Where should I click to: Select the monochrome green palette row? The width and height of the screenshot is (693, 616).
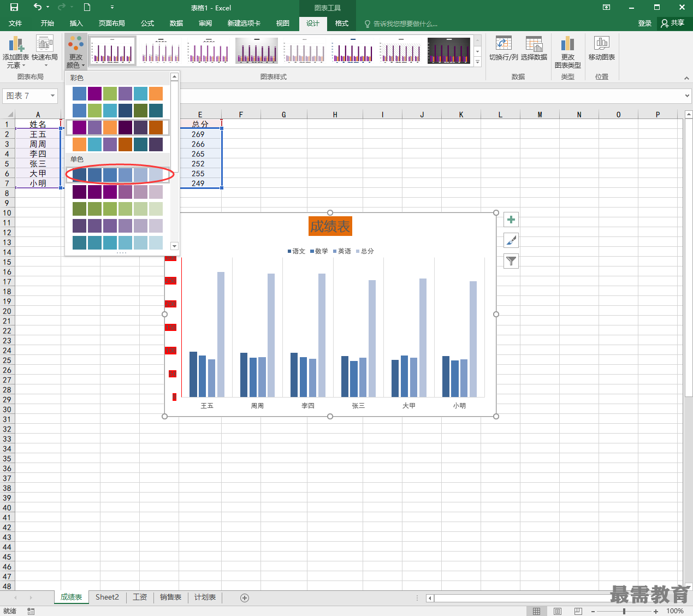[117, 209]
